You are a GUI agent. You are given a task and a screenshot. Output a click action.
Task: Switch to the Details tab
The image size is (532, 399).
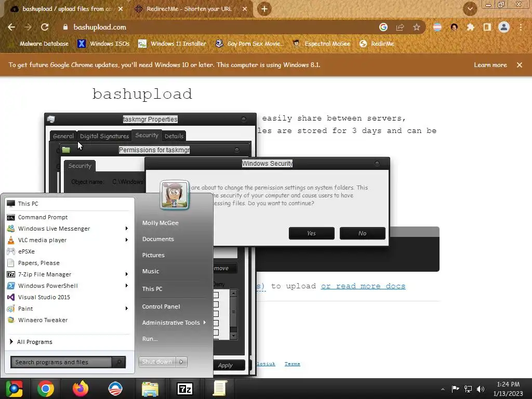(x=174, y=136)
